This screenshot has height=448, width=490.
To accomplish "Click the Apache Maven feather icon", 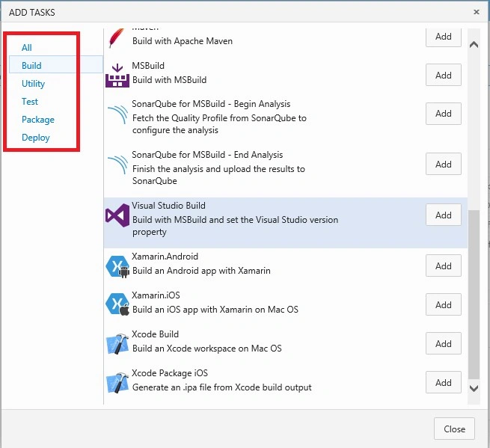I will [116, 38].
